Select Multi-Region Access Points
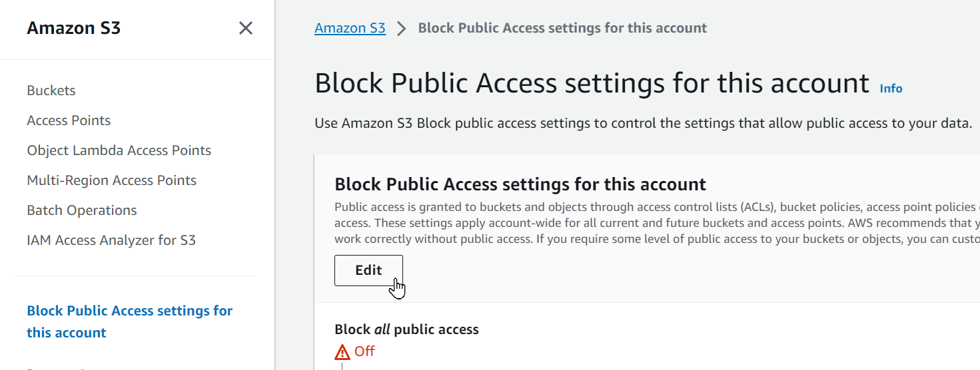980x370 pixels. pos(112,180)
